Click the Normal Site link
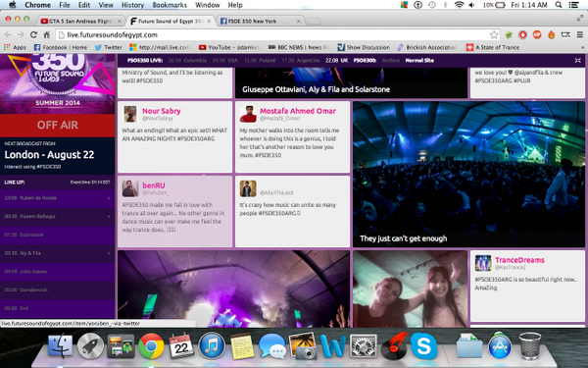The image size is (588, 368). click(x=419, y=60)
